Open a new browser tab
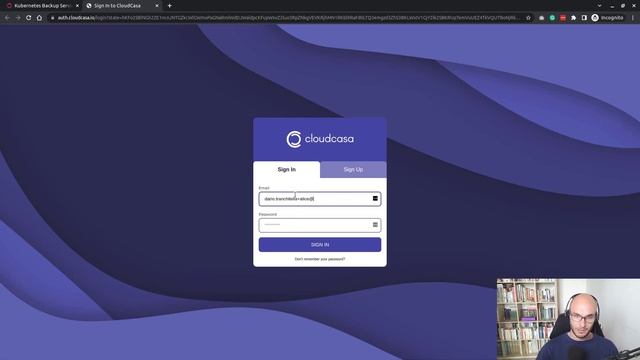Screen dimensions: 640x360 click(169, 6)
